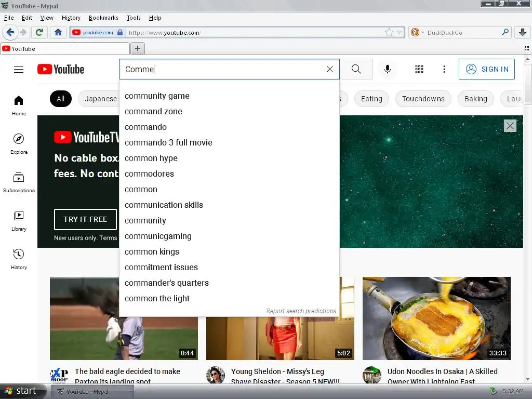Open the three-dot Settings menu

pyautogui.click(x=444, y=69)
